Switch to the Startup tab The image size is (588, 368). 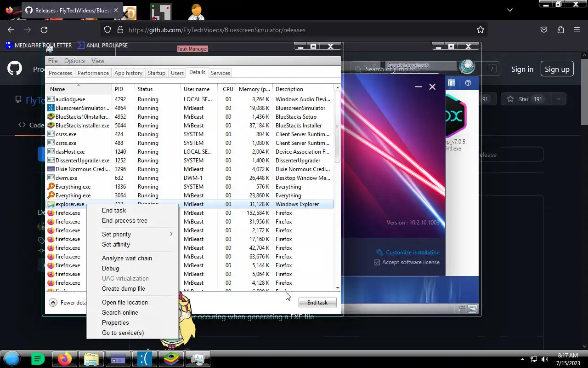pyautogui.click(x=157, y=73)
